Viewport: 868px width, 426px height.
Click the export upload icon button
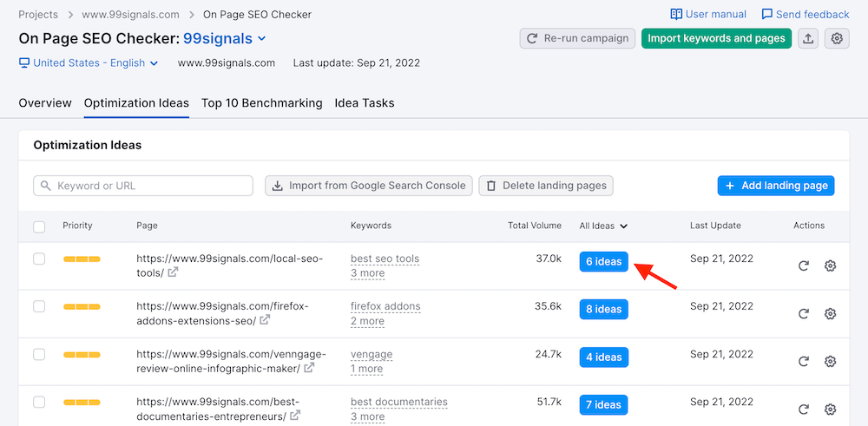click(808, 38)
